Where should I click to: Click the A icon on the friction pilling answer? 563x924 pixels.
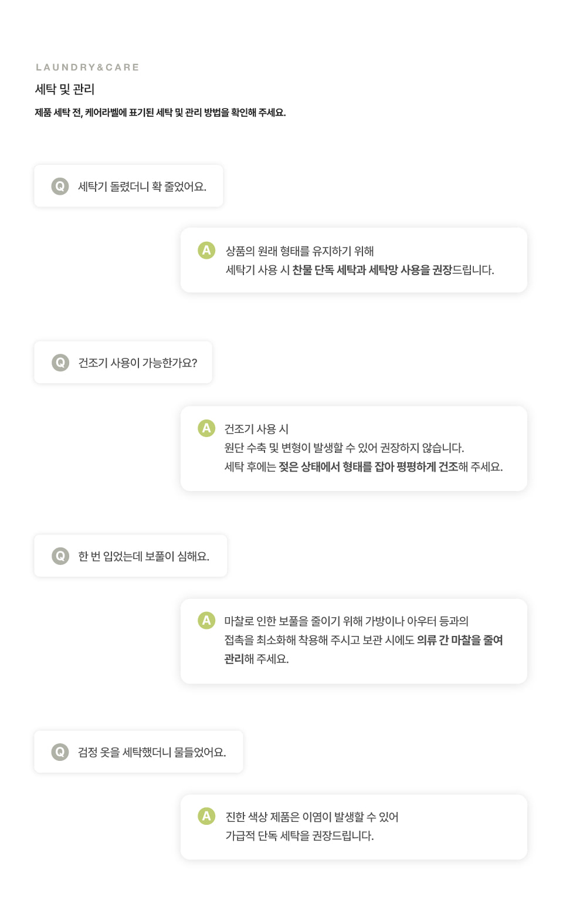tap(206, 620)
